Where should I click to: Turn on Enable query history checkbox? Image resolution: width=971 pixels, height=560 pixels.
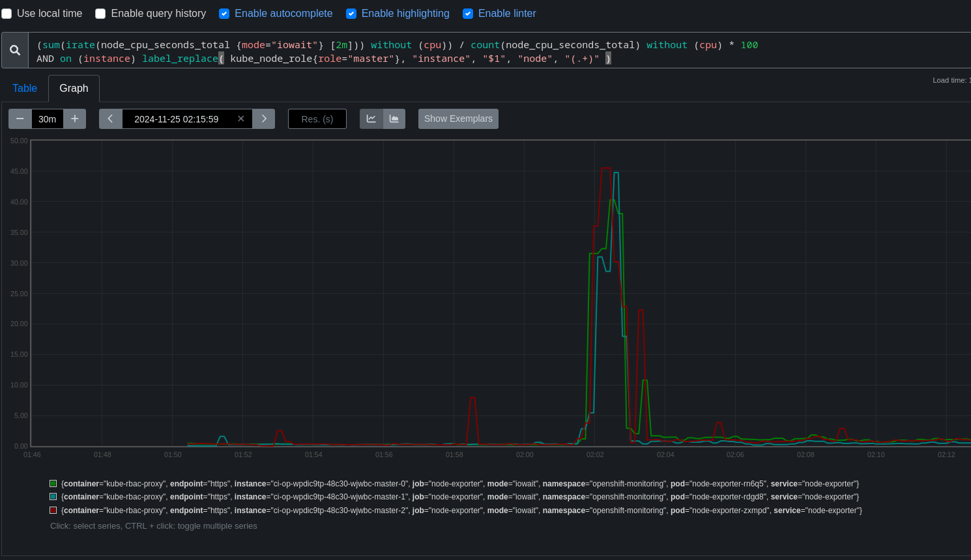pyautogui.click(x=100, y=14)
